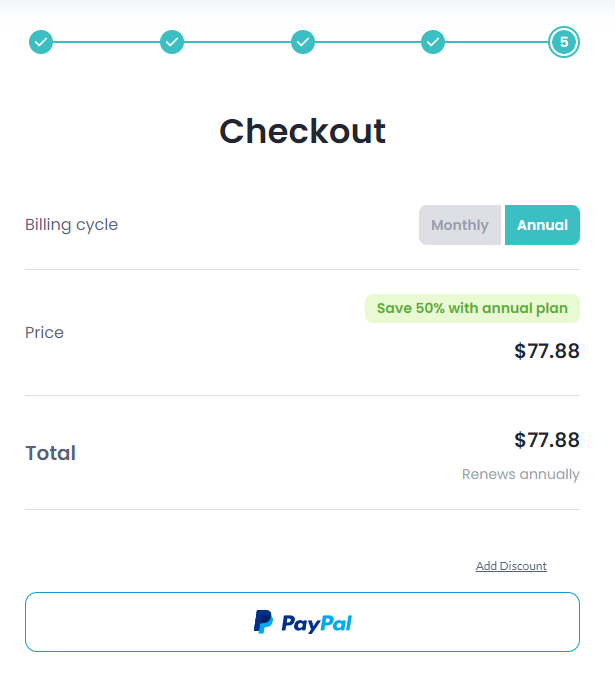Click the second completed step checkmark

point(172,42)
